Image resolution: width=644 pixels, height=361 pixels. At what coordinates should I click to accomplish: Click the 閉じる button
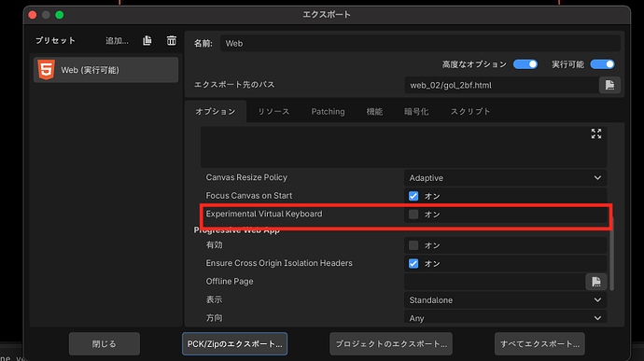105,344
